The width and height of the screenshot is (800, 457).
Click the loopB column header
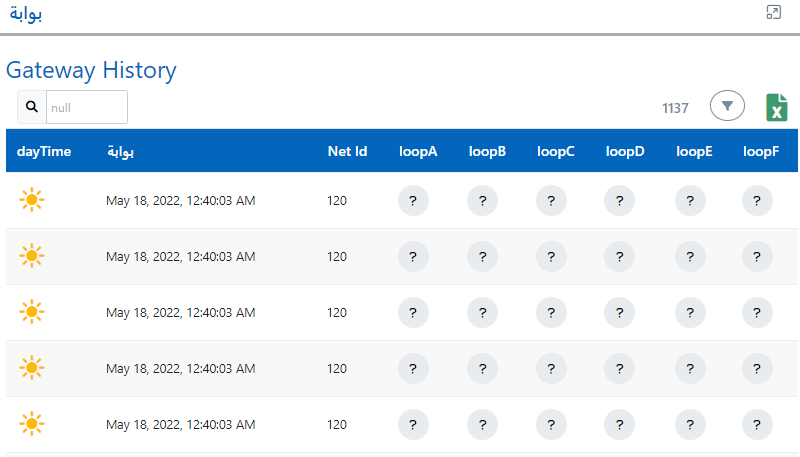[x=487, y=152]
